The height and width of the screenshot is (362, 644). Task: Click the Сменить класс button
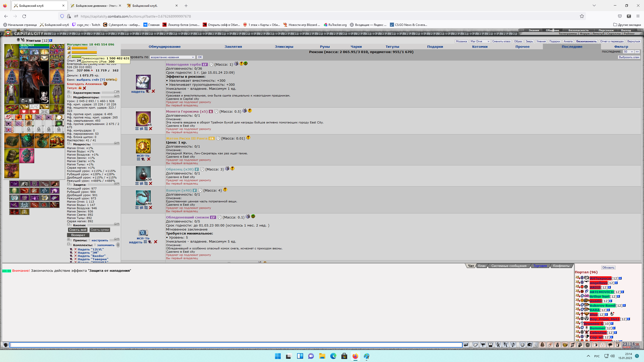tap(501, 41)
